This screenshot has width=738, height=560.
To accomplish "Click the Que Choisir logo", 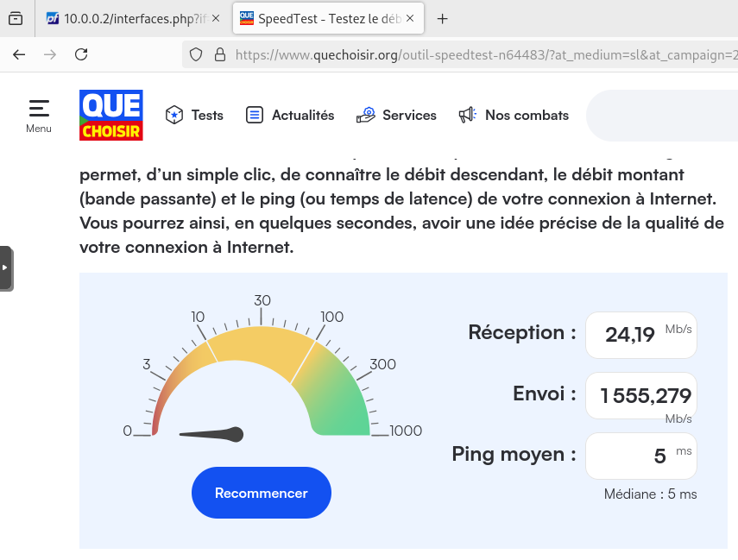I will pyautogui.click(x=110, y=115).
